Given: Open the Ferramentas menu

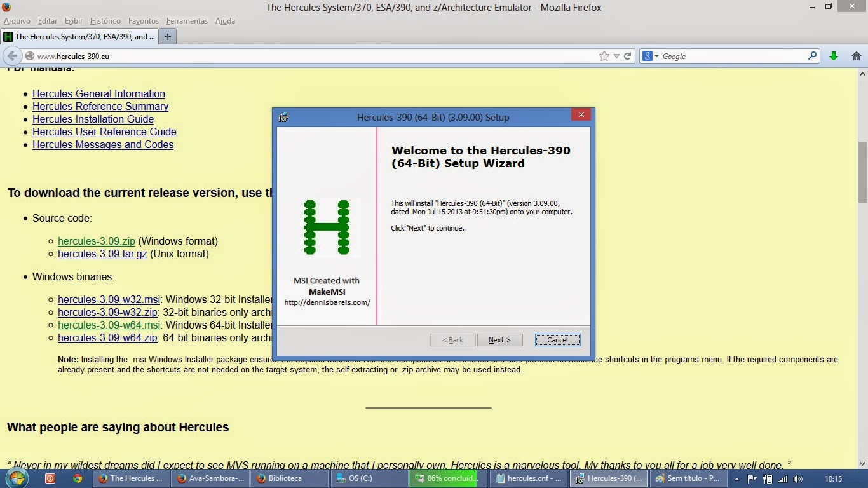Looking at the screenshot, I should point(187,21).
